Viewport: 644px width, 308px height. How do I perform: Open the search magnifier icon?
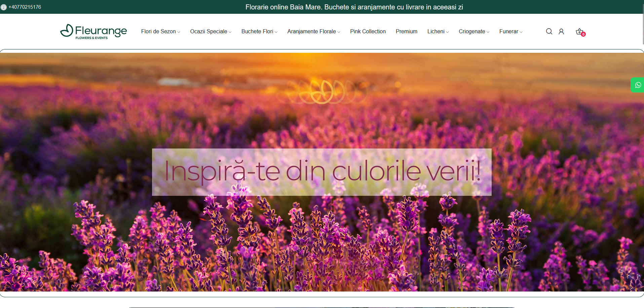pyautogui.click(x=549, y=31)
